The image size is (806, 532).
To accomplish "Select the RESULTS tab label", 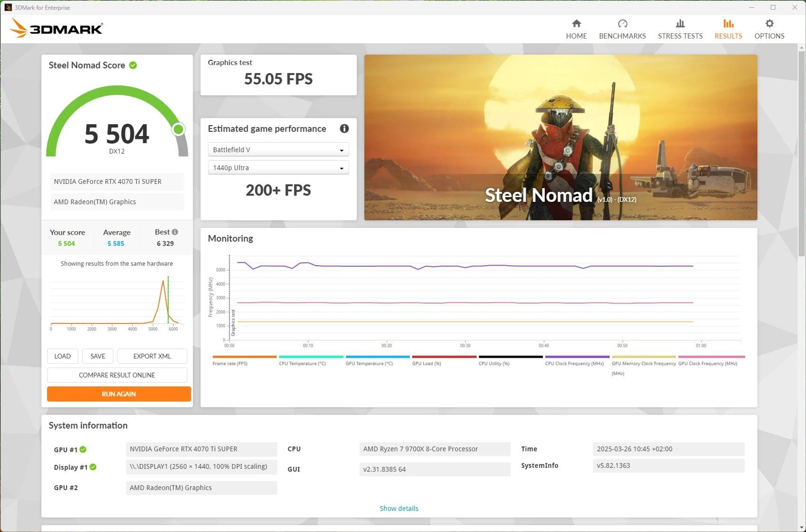I will tap(728, 36).
